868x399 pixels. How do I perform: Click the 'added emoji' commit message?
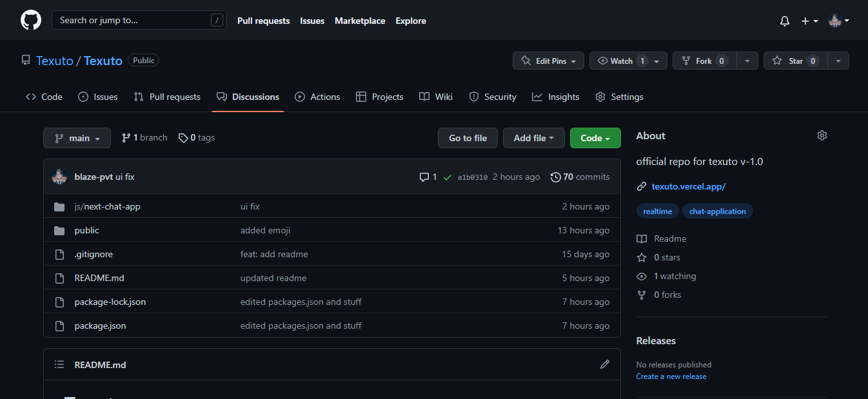[266, 230]
